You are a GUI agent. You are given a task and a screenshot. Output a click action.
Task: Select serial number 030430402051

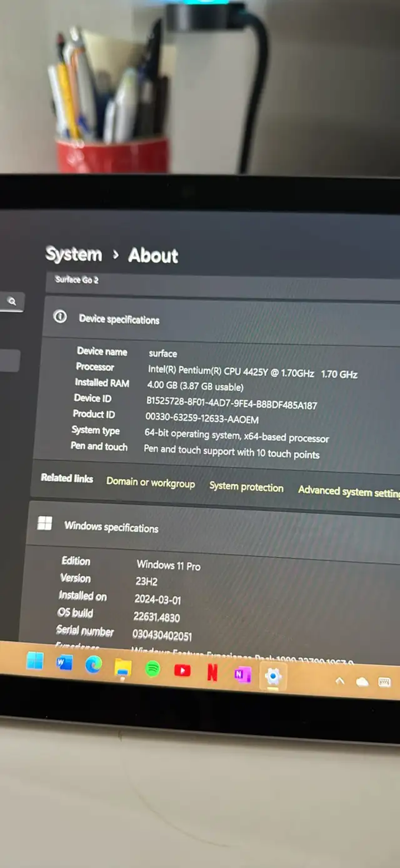(162, 635)
